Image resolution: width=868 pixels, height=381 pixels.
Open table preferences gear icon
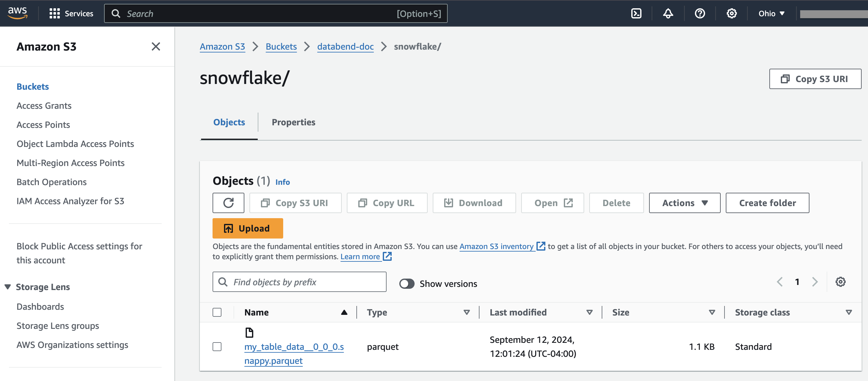click(840, 282)
